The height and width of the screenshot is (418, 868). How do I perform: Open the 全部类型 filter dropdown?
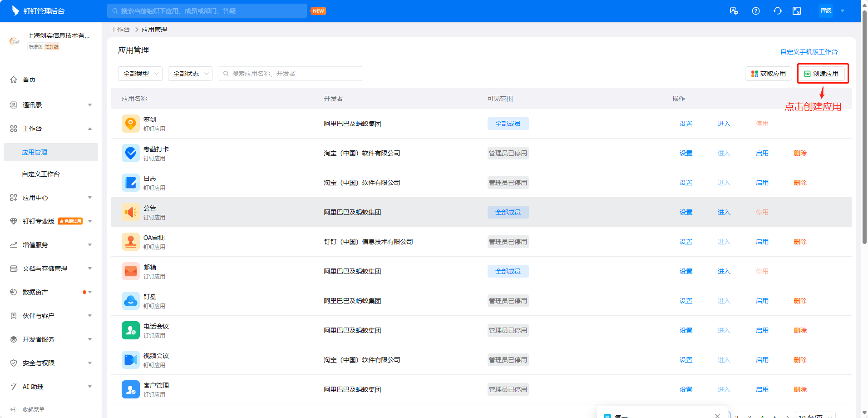(x=140, y=74)
